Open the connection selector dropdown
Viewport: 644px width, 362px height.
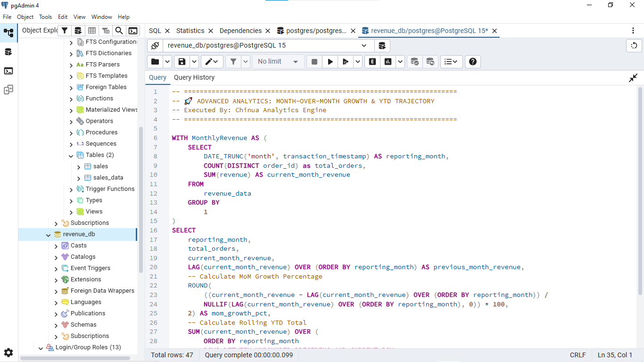pyautogui.click(x=268, y=46)
